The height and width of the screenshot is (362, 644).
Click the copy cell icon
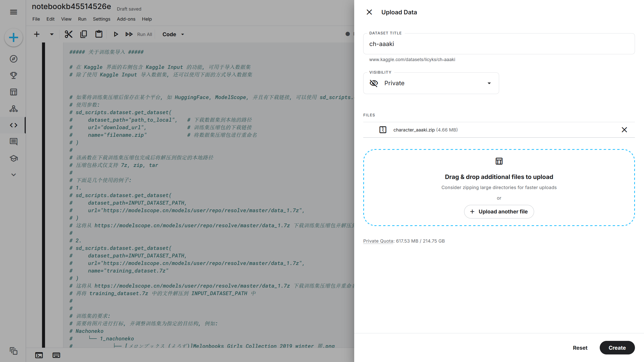click(84, 34)
